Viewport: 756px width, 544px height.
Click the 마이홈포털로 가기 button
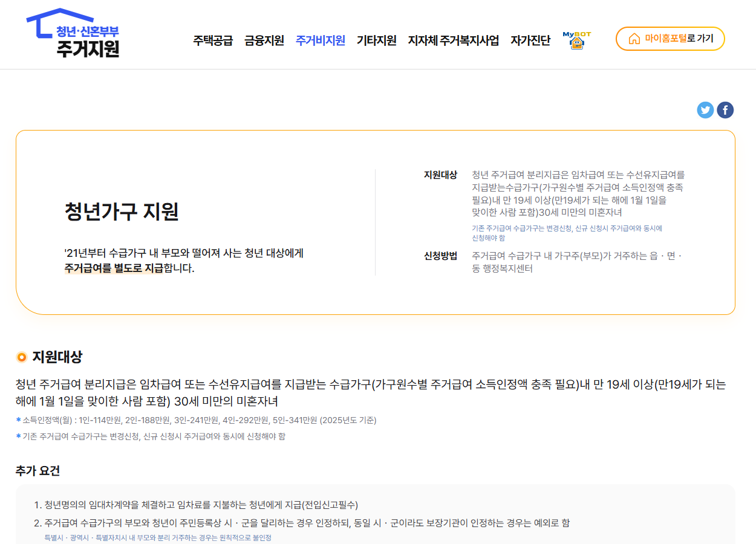(670, 38)
